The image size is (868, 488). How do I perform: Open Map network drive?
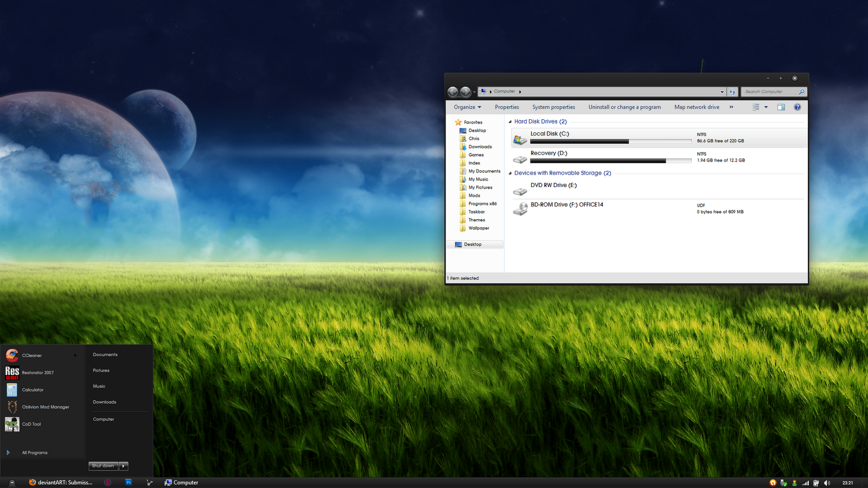(x=697, y=107)
